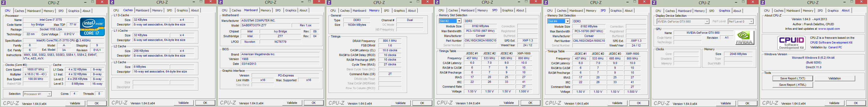Click the Intel Core i7 3770 name field
Viewport: 868px width, 107px height.
(51, 20)
